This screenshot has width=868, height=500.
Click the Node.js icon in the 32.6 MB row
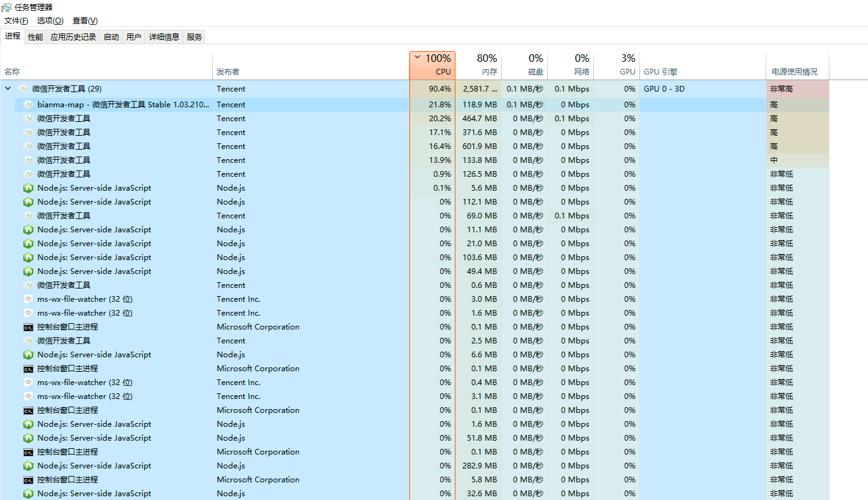click(x=28, y=494)
